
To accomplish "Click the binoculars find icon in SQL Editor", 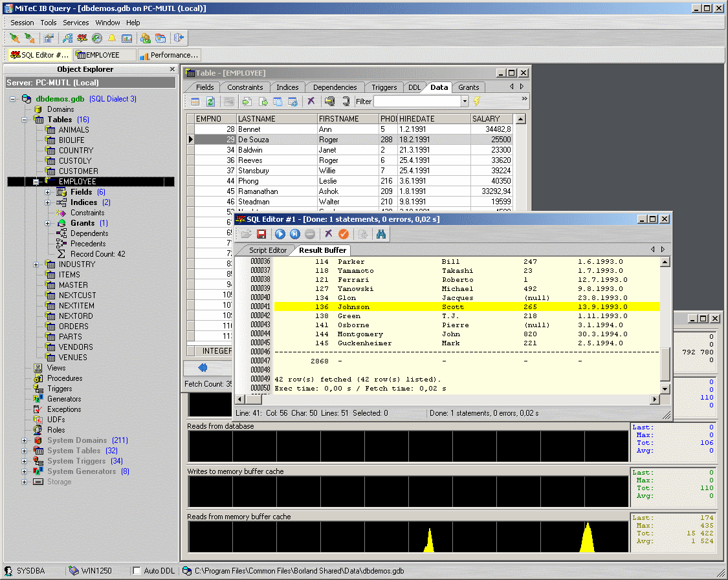I will tap(381, 234).
